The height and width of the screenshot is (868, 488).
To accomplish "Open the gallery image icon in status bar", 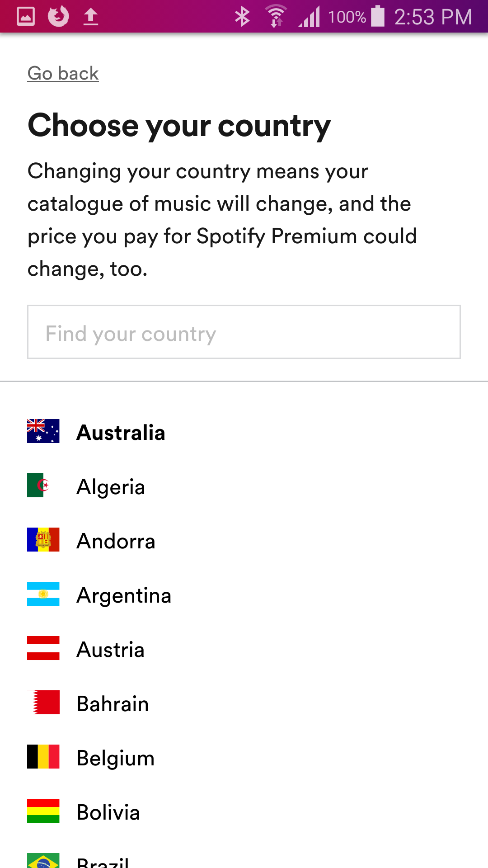I will tap(25, 17).
